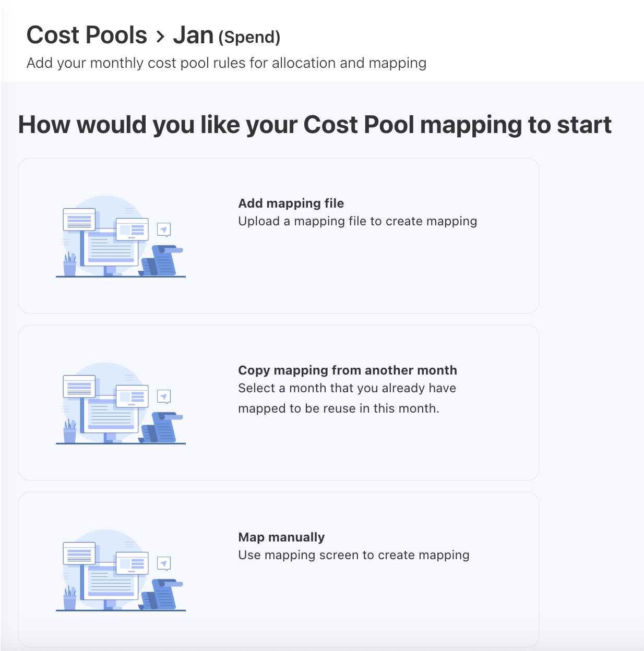Select the Map manually option
Viewport: 644px width, 651px height.
click(279, 569)
